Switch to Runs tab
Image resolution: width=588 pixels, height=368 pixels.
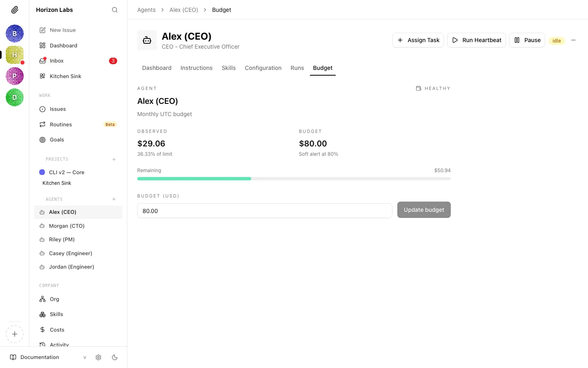pyautogui.click(x=297, y=68)
